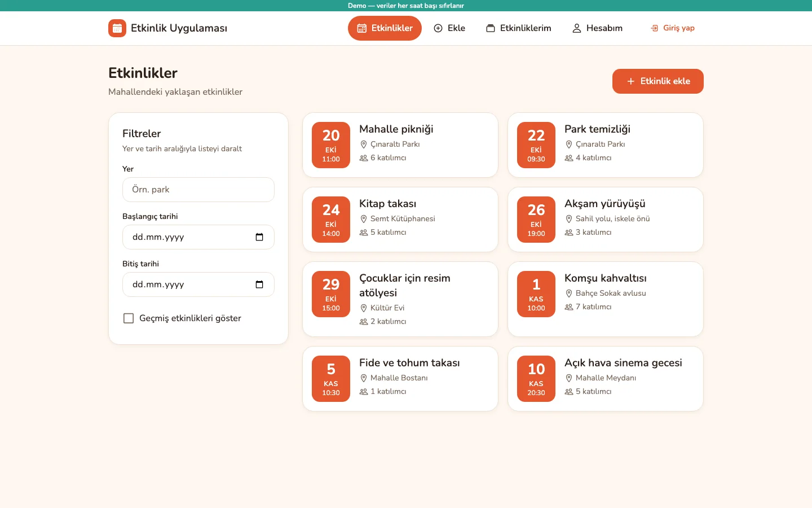Open the Park temizliği event title
The image size is (812, 508).
point(598,129)
